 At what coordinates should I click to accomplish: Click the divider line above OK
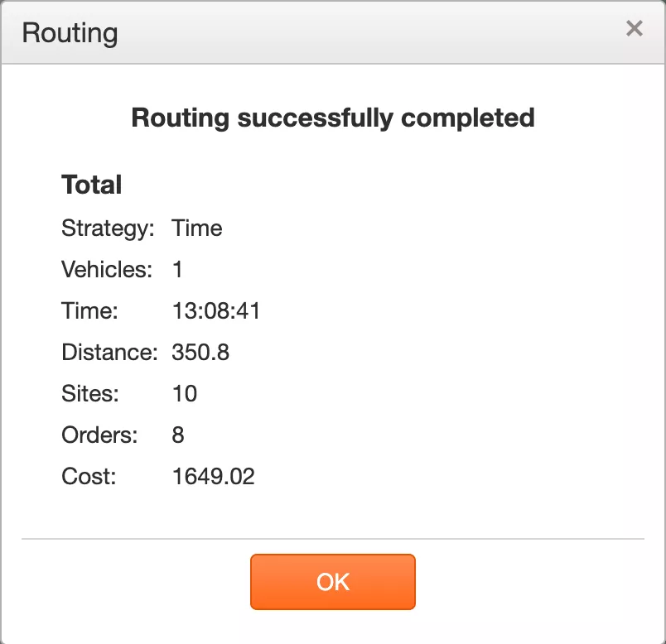pos(333,539)
